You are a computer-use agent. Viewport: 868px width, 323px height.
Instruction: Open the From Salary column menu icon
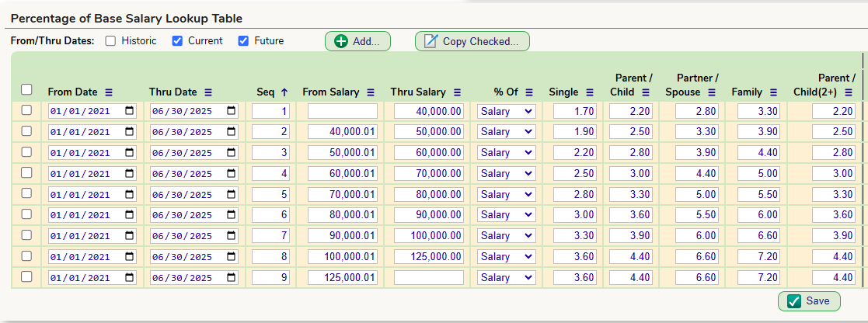coord(371,92)
